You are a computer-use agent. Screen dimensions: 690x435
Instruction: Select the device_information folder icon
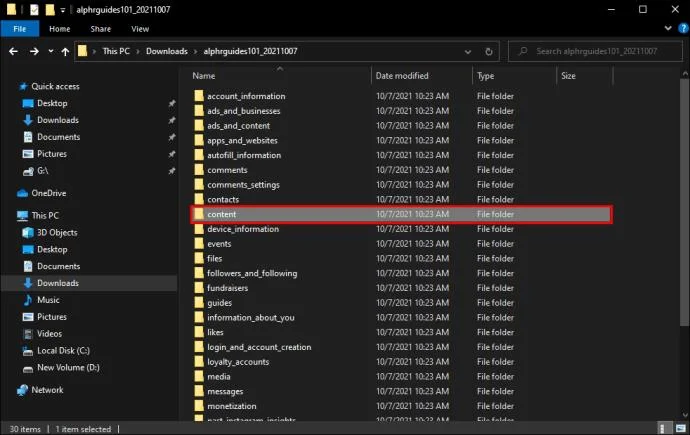(199, 229)
